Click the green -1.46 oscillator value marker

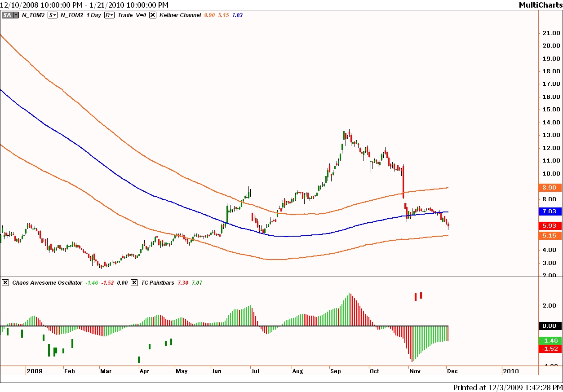click(550, 341)
